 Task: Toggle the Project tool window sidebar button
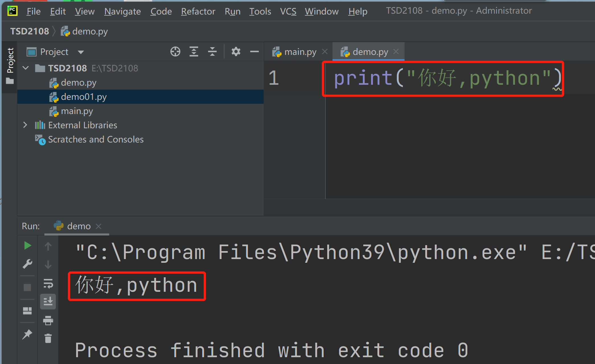[10, 65]
